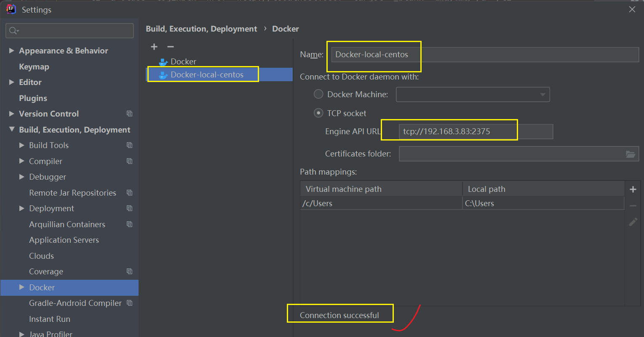Expand the Version Control section
The height and width of the screenshot is (337, 644).
click(12, 114)
